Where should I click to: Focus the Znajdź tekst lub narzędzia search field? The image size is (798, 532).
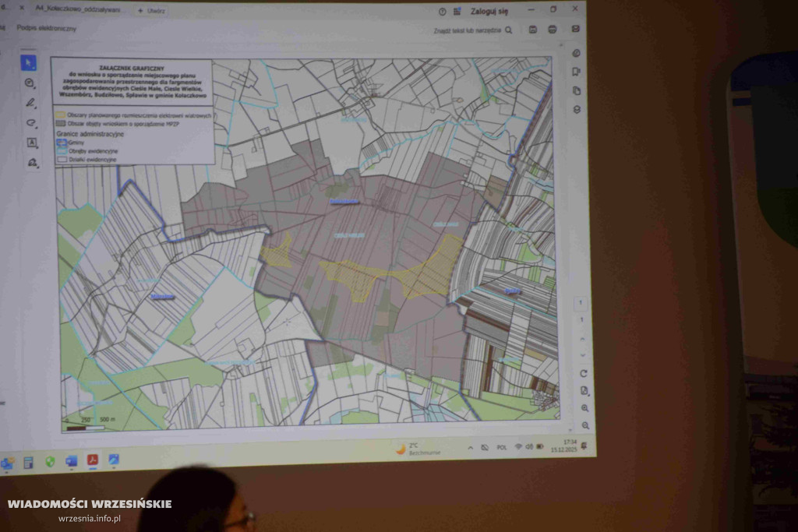point(473,30)
